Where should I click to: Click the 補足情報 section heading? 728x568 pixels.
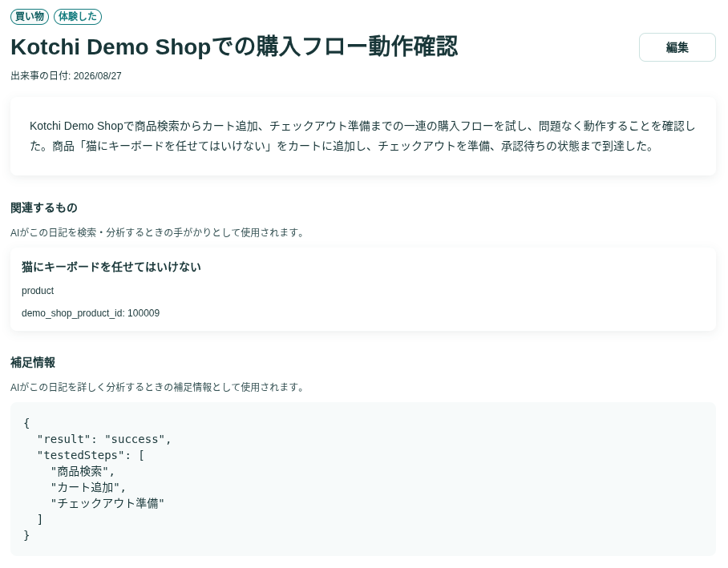[33, 362]
